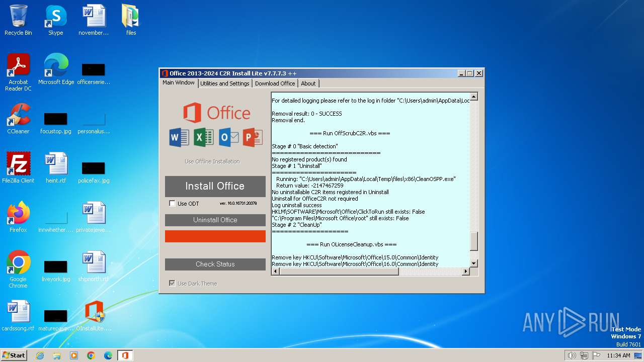Viewport: 644px width, 362px height.
Task: Select the officerserie file icon
Action: pos(94,73)
